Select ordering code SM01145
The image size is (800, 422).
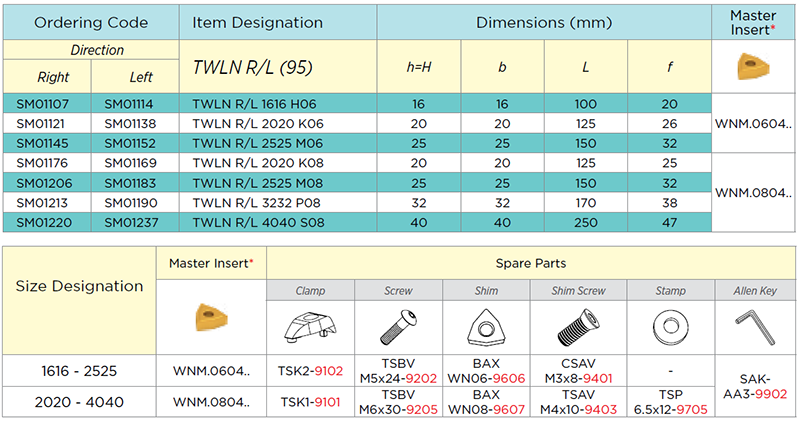click(x=42, y=143)
